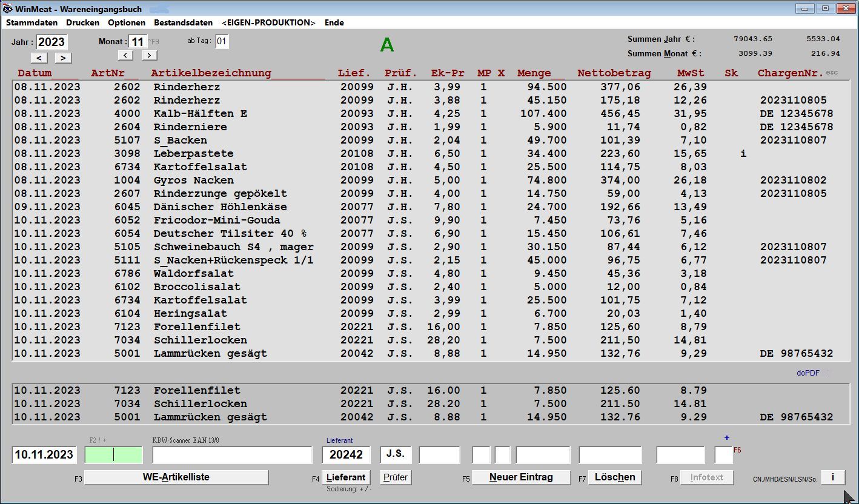859x504 pixels.
Task: Click the 'ab Tag' day input field
Action: click(x=222, y=41)
